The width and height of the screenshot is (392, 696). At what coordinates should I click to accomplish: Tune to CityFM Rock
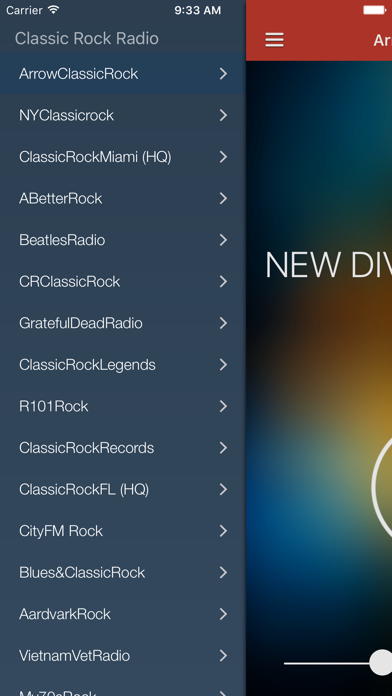coord(123,531)
